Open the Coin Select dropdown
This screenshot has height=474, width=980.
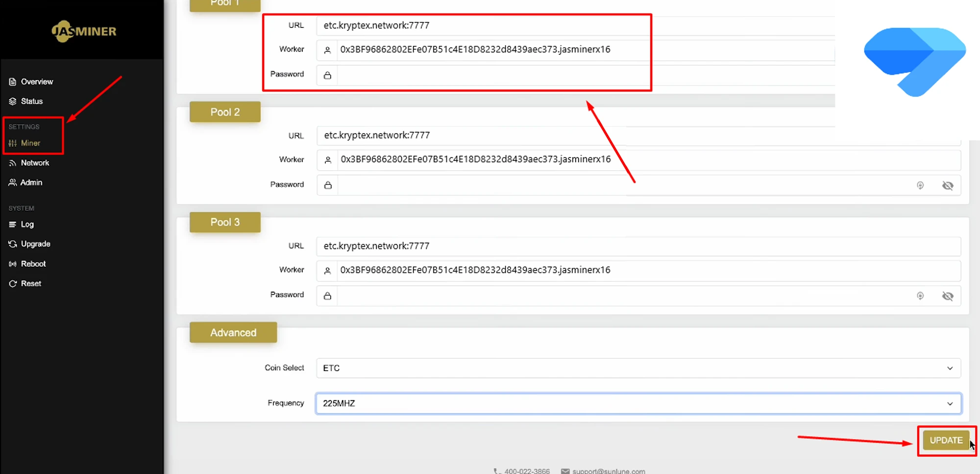coord(637,368)
